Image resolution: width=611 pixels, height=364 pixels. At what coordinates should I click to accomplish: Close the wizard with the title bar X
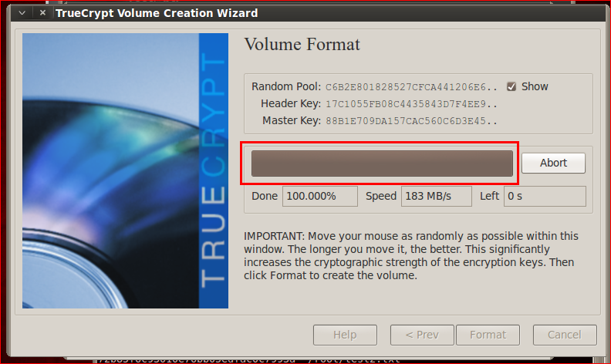pyautogui.click(x=43, y=13)
